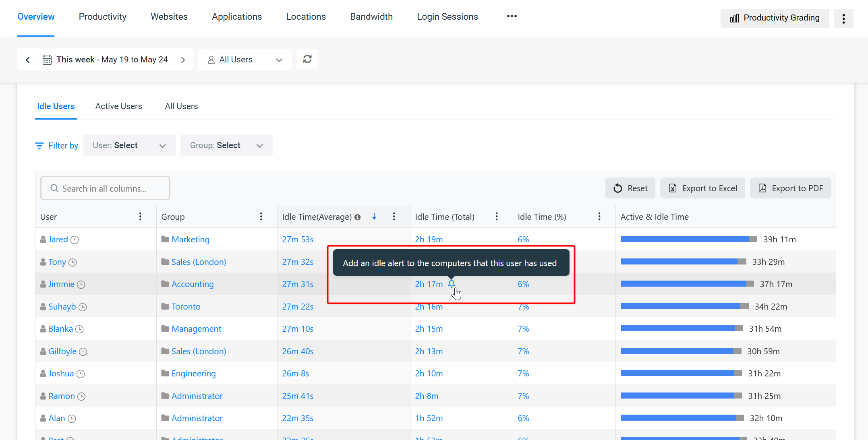This screenshot has height=440, width=868.
Task: Go to previous week arrow
Action: click(28, 60)
